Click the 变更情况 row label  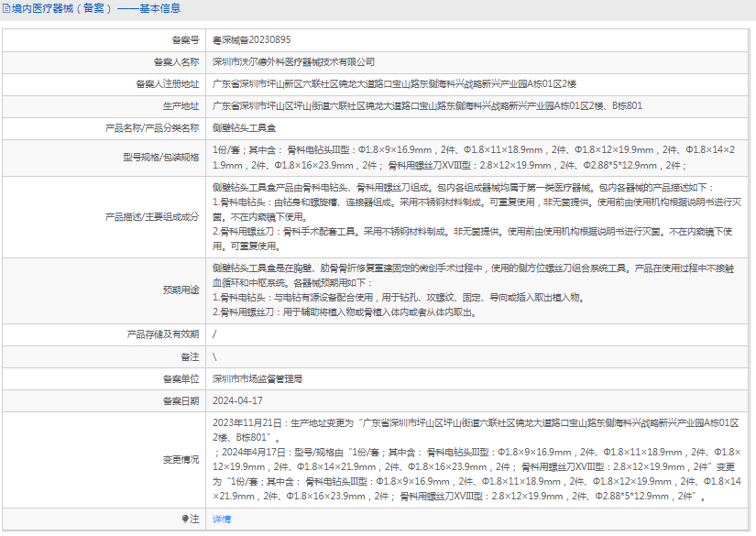181,460
